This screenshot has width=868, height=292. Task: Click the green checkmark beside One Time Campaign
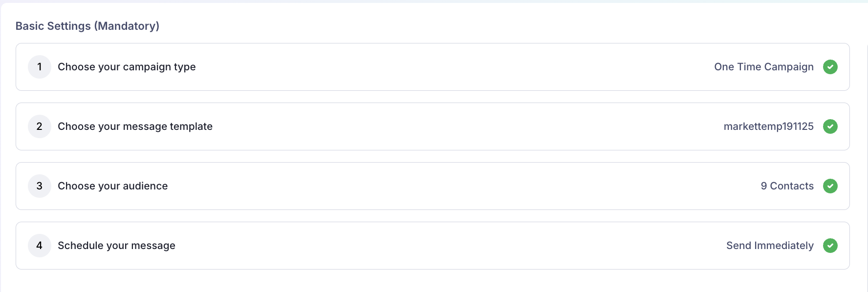click(830, 67)
